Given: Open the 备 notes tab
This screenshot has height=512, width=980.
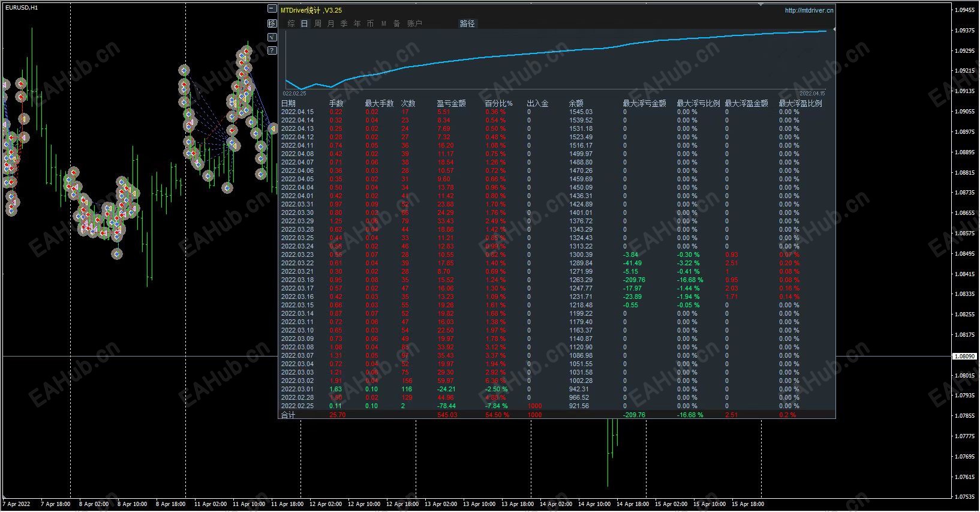Looking at the screenshot, I should click(397, 23).
